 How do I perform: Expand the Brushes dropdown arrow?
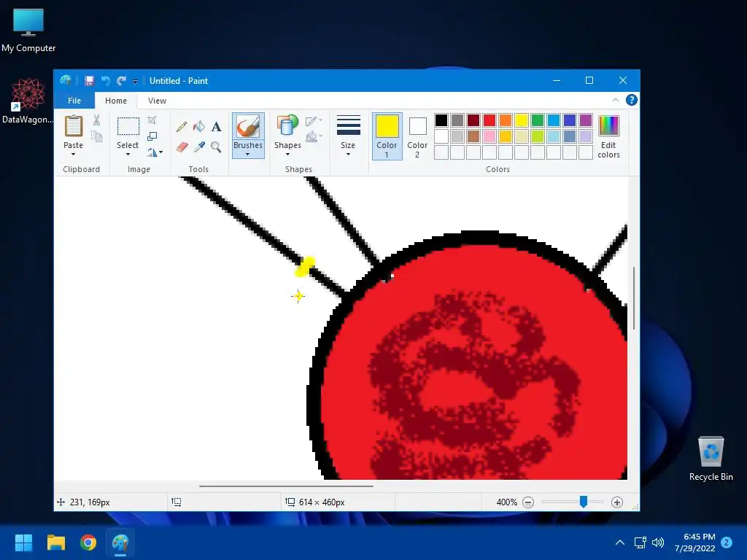tap(248, 155)
